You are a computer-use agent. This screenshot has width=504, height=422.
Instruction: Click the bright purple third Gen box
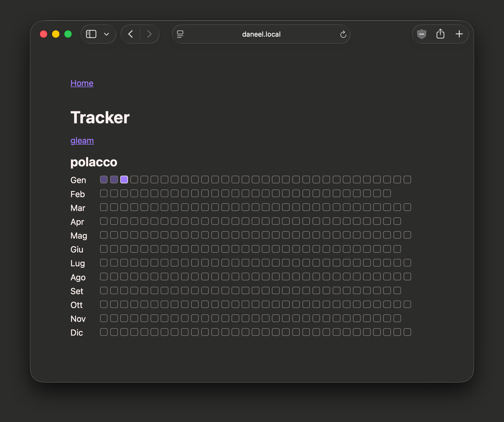point(124,180)
